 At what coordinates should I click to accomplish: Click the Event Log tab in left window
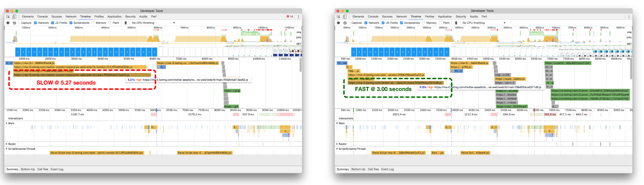(x=57, y=169)
